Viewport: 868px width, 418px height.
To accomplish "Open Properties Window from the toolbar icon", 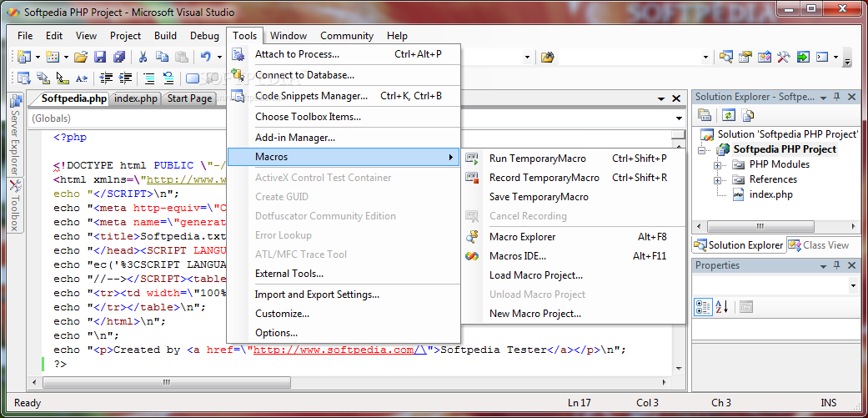I will point(745,57).
